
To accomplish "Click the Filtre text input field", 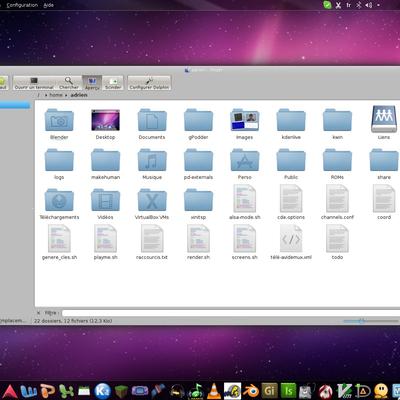I will click(x=231, y=313).
